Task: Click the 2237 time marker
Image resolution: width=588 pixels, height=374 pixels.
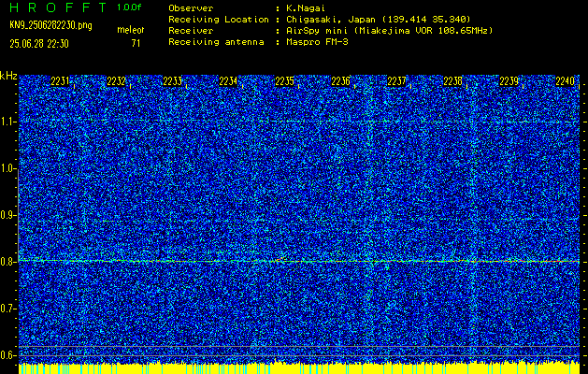Action: click(396, 81)
